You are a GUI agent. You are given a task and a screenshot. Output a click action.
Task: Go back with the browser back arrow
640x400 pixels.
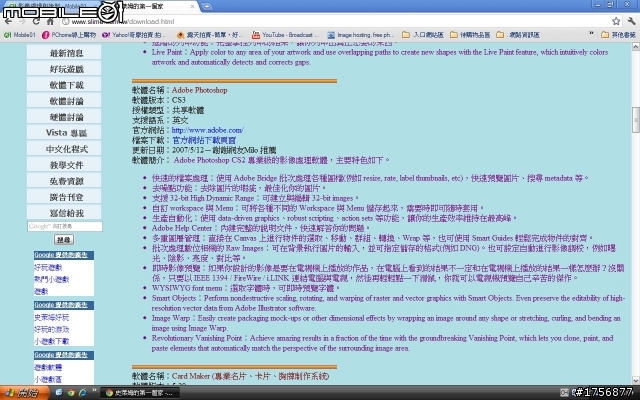9,21
